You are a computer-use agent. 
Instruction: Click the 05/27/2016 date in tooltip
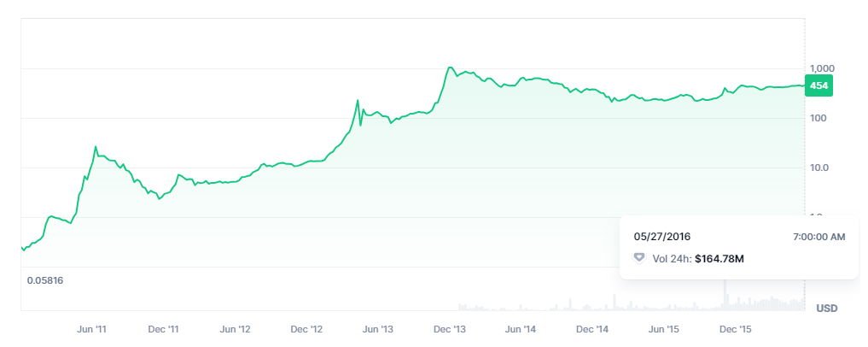coord(661,237)
